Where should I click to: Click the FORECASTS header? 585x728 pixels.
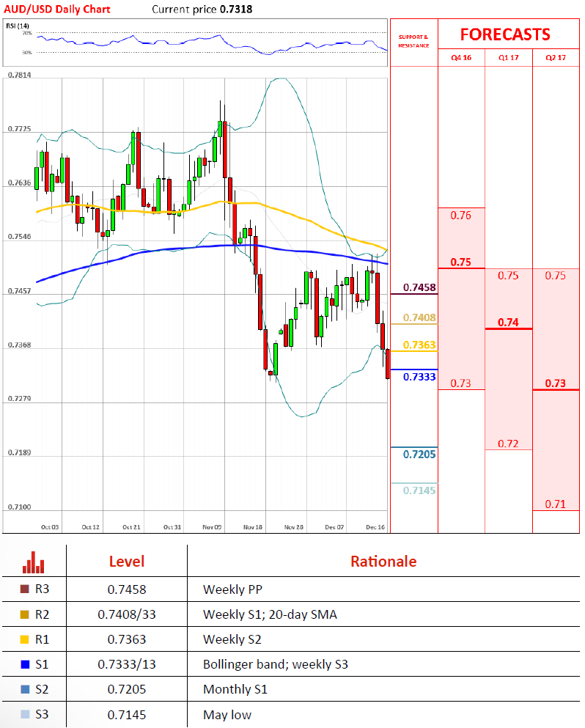tap(505, 34)
